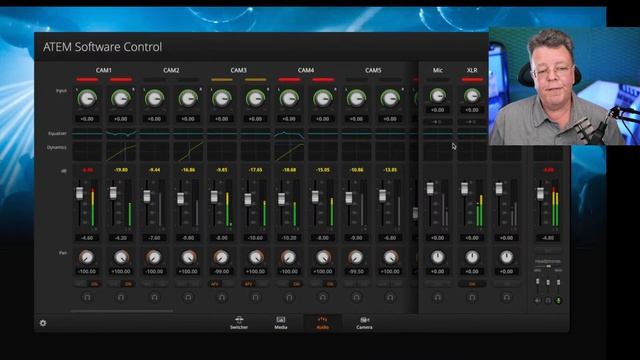Solo the Mic channel with headphone icon

[438, 298]
